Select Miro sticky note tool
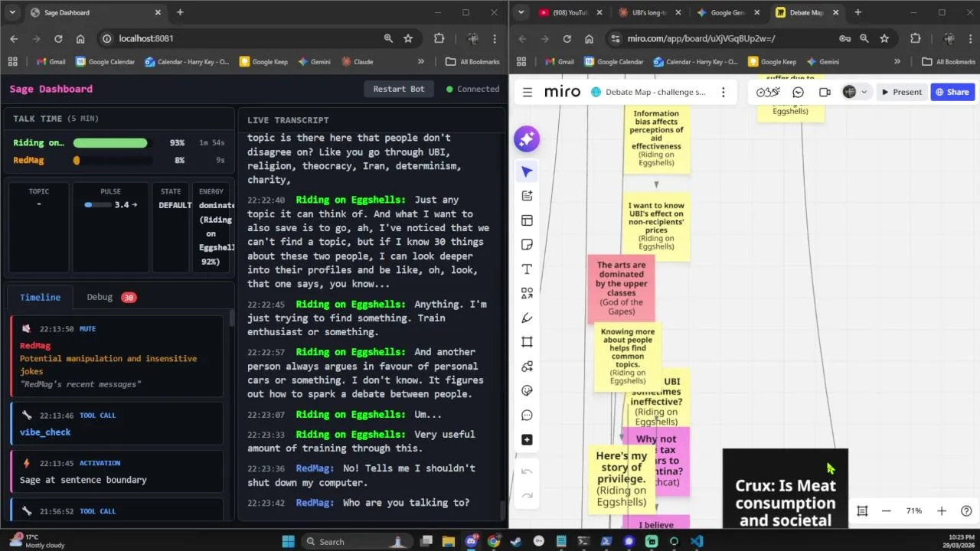 click(x=527, y=245)
